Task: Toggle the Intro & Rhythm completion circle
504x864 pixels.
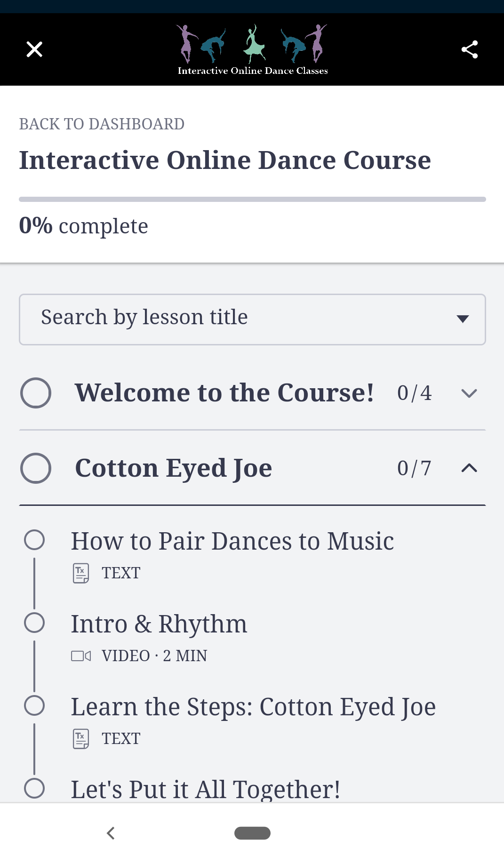Action: tap(34, 623)
